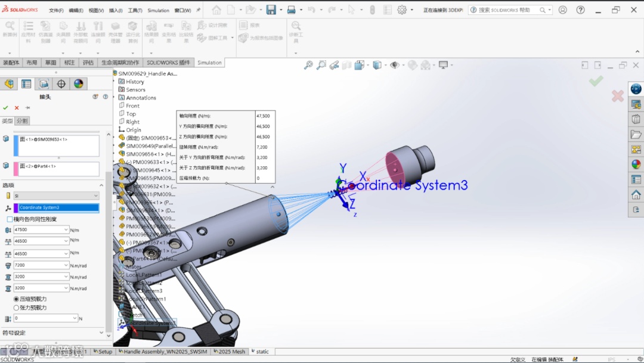Open the Design Library icon in the task pane
The width and height of the screenshot is (644, 363).
point(636,119)
